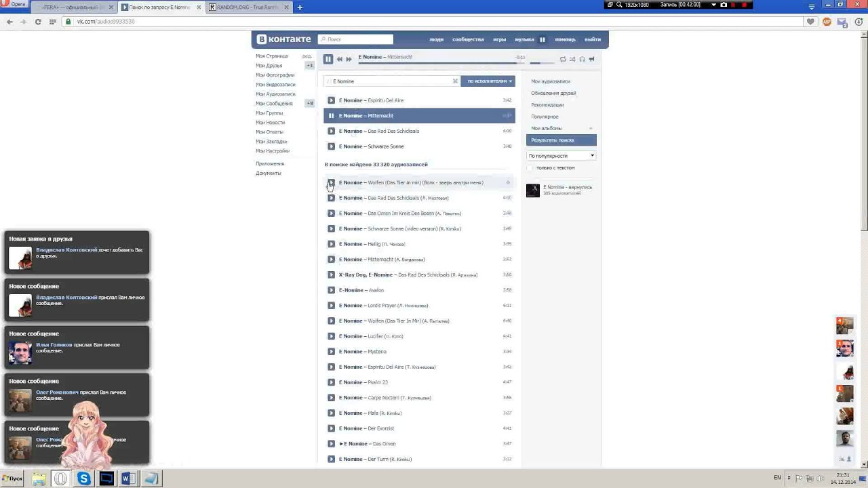This screenshot has width=868, height=488.
Task: Adjust the player volume slider
Action: point(542,63)
